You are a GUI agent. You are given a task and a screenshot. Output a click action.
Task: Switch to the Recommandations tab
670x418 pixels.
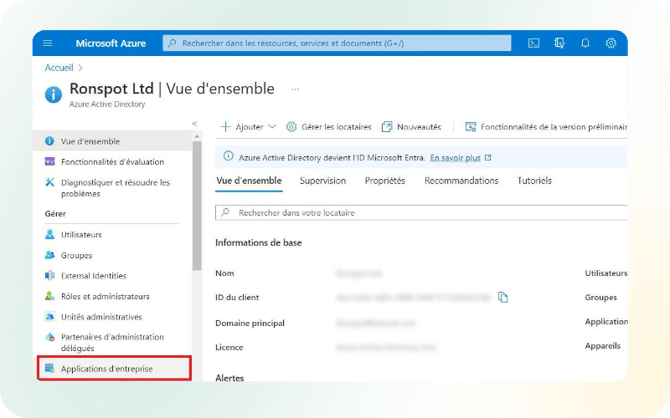pos(461,181)
